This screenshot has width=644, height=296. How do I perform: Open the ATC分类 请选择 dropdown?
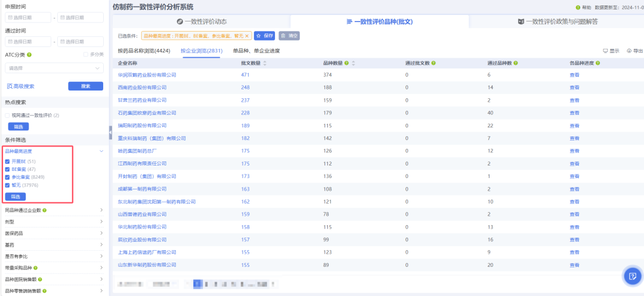54,68
